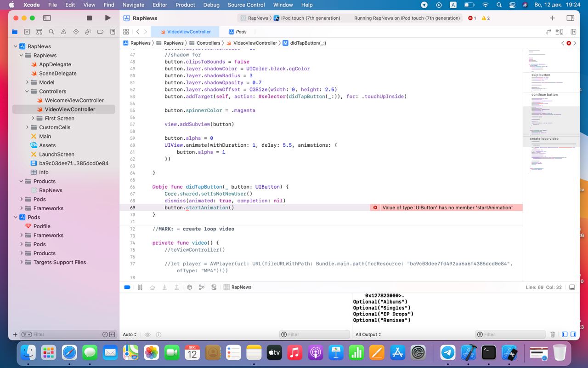Image resolution: width=588 pixels, height=368 pixels.
Task: Add an editor on the right
Action: click(573, 32)
